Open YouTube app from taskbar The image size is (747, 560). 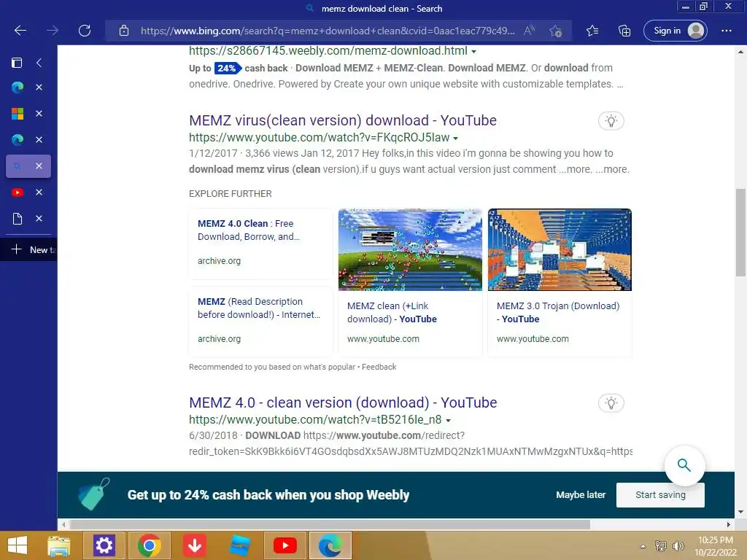click(285, 545)
